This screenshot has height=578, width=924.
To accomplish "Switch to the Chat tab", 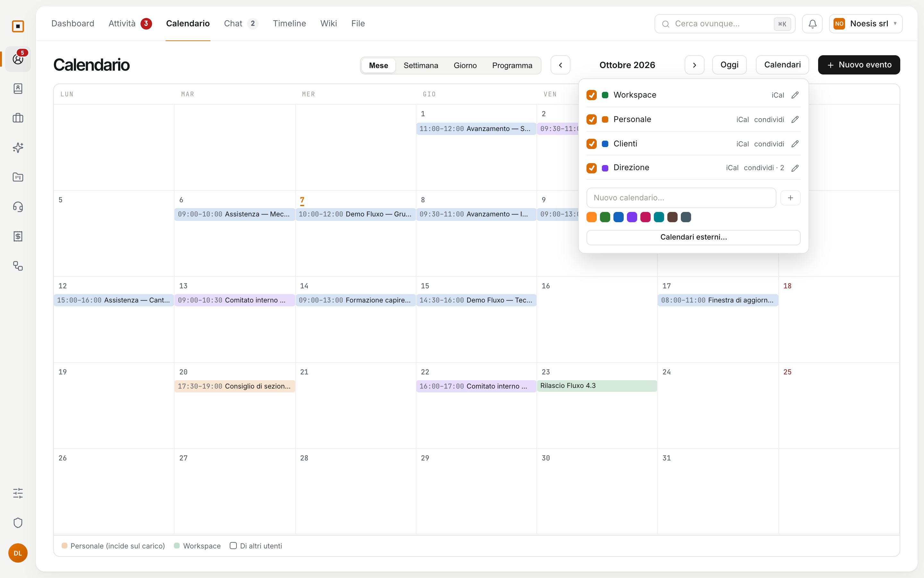I will click(241, 24).
